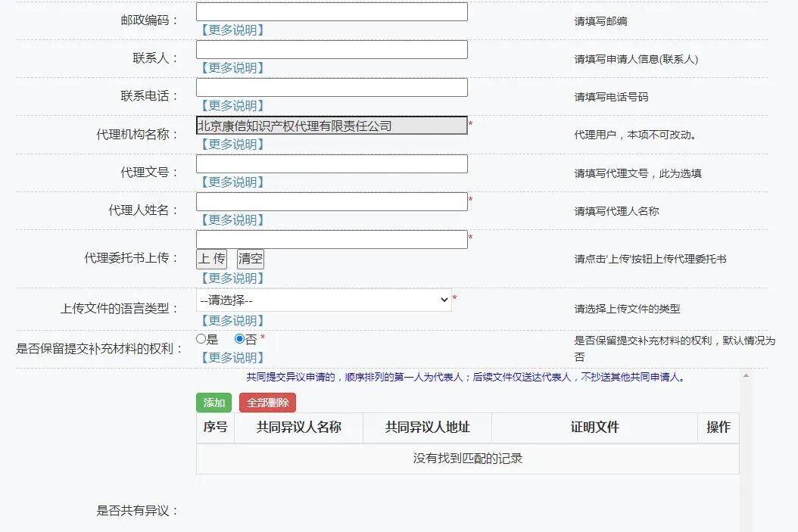Screen dimensions: 798x532
Task: Open the 【更多说明】 link under 上传文件的语言类型
Action: 231,319
